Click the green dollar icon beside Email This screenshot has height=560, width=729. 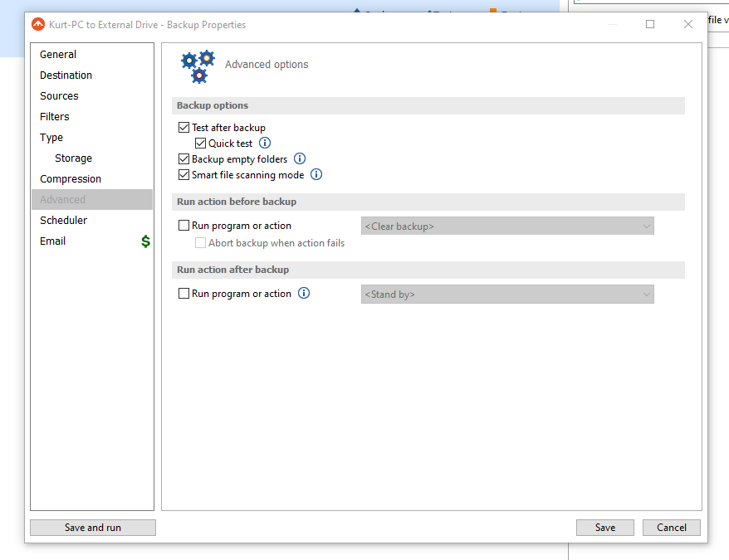(145, 241)
